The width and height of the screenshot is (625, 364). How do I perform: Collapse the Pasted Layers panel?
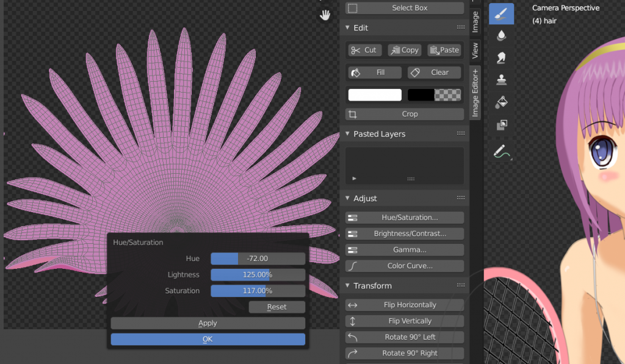tap(347, 134)
